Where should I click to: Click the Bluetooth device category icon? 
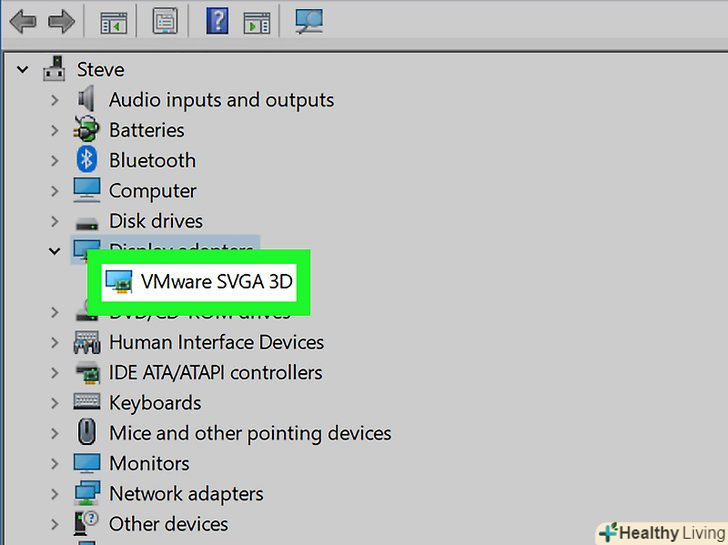click(x=88, y=160)
